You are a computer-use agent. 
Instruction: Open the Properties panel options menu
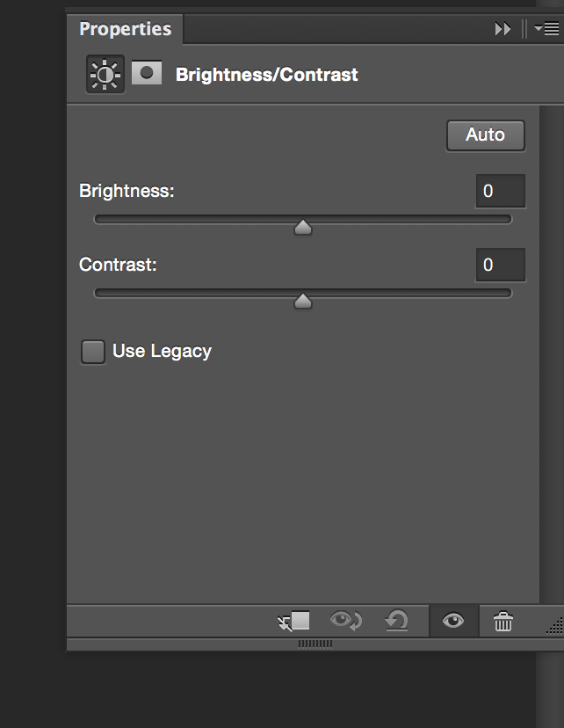tap(546, 29)
